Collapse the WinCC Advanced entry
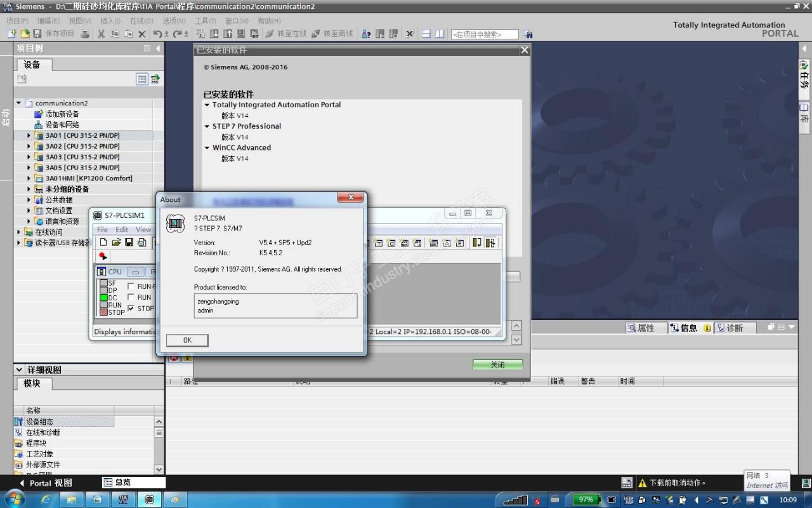 coord(207,147)
